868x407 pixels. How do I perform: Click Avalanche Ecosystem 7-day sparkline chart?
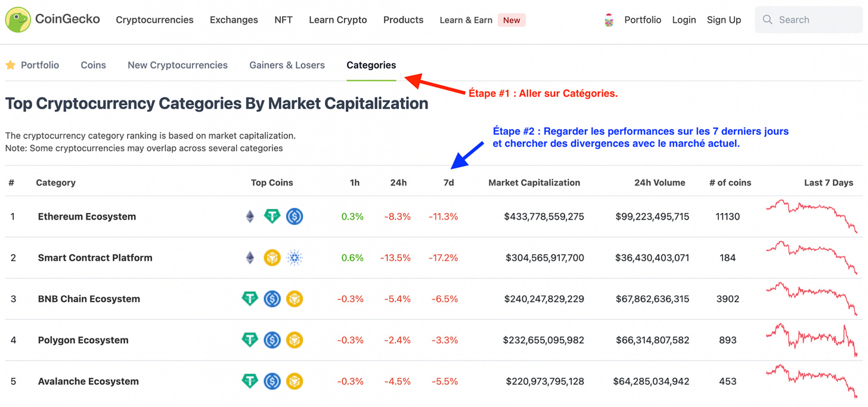pyautogui.click(x=812, y=381)
